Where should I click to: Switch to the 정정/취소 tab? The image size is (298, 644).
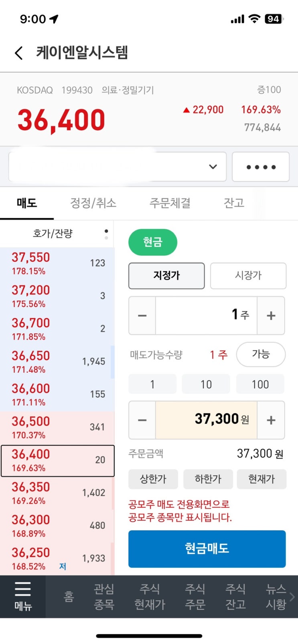point(93,203)
